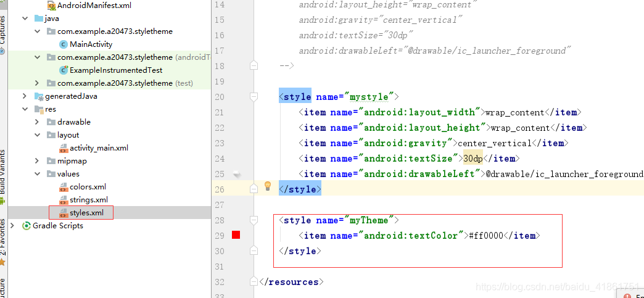Click the MainActivity class icon
This screenshot has height=298, width=644.
[x=64, y=44]
